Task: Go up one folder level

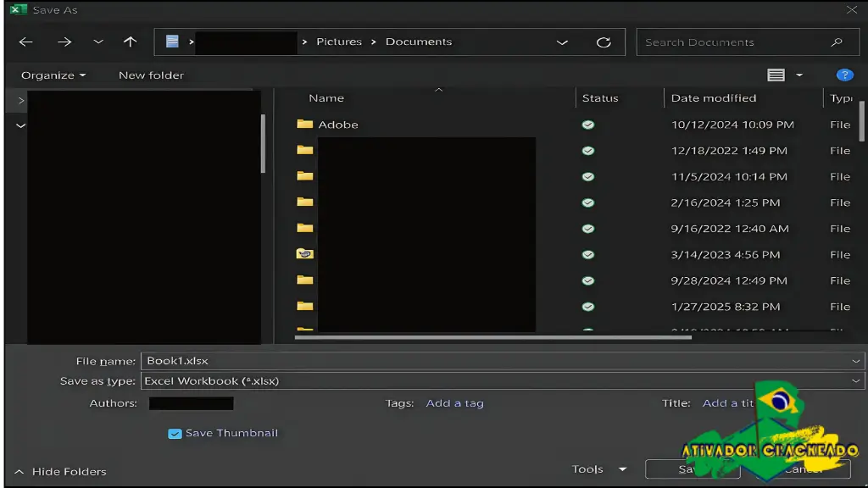Action: (x=130, y=42)
